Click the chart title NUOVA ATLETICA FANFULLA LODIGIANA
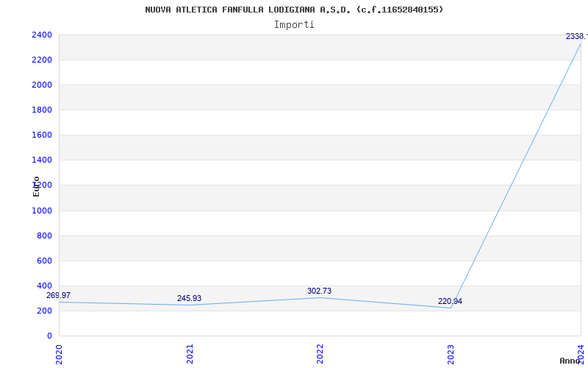Image resolution: width=588 pixels, height=368 pixels. (x=294, y=10)
